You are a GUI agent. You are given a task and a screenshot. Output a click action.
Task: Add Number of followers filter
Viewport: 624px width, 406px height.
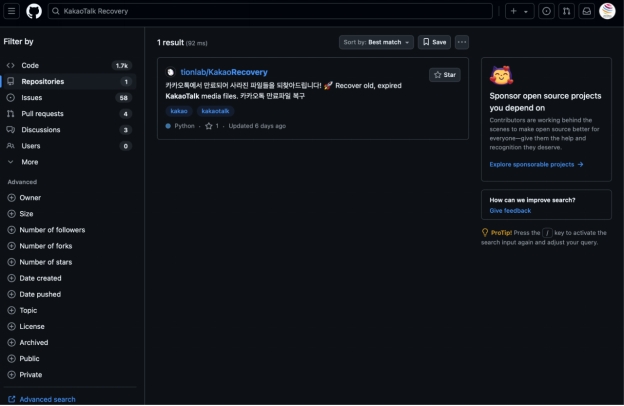click(x=46, y=230)
